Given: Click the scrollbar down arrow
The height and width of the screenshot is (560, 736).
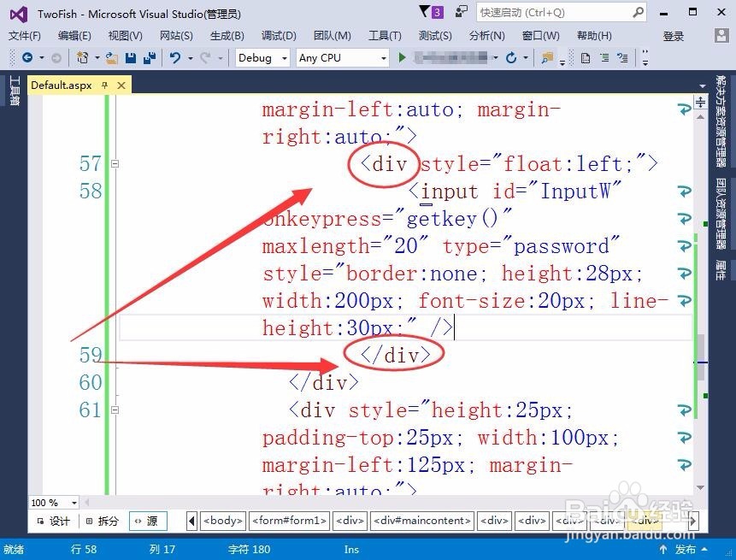Looking at the screenshot, I should point(700,487).
